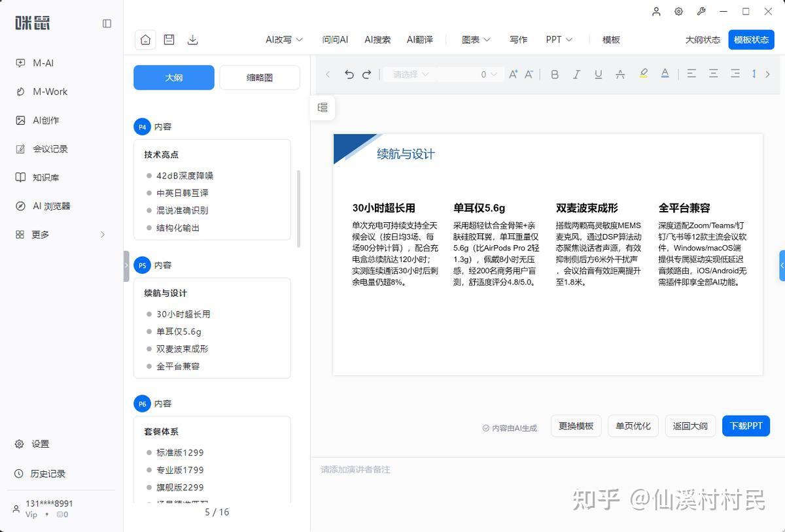
Task: Open the AI改写 dropdown
Action: (284, 40)
